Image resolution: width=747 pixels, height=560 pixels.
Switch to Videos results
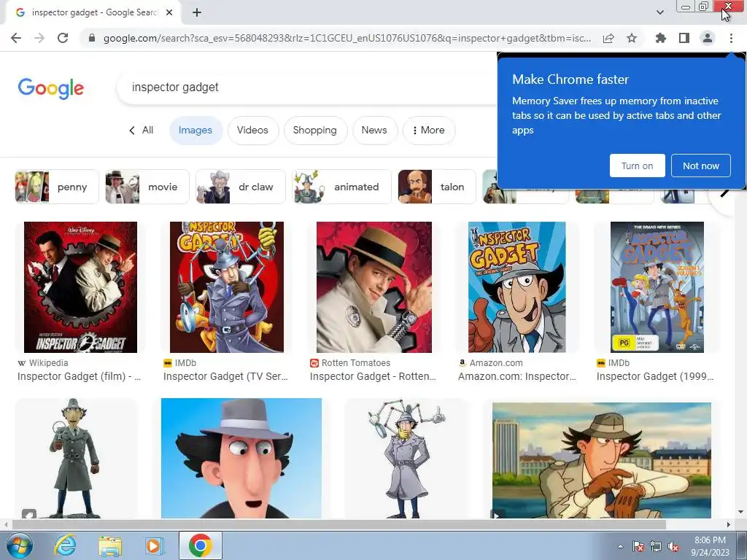click(x=252, y=130)
